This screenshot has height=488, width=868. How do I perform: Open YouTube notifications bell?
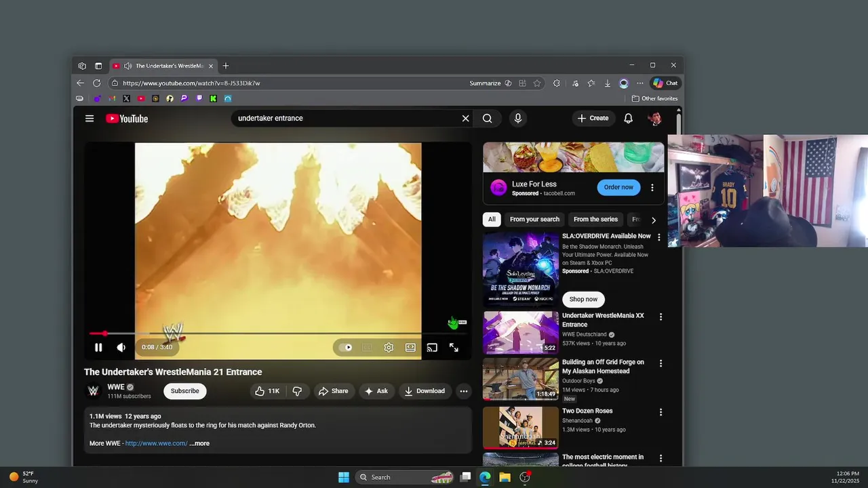(629, 119)
